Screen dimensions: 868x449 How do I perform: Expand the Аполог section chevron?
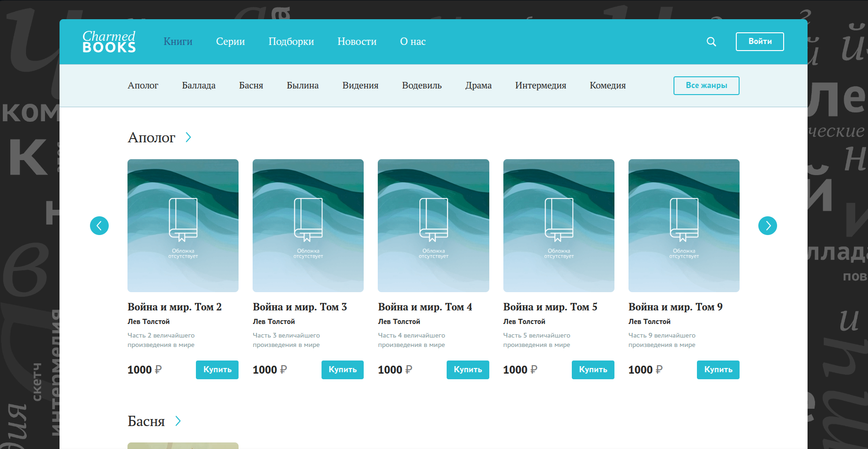coord(188,137)
